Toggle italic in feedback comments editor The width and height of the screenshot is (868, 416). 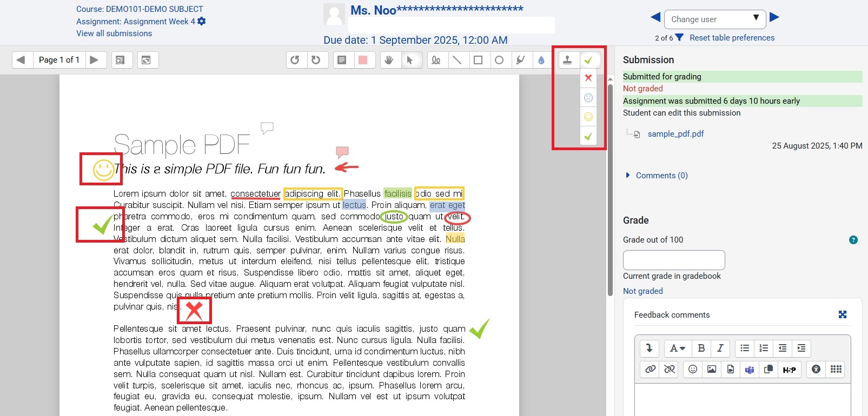720,348
